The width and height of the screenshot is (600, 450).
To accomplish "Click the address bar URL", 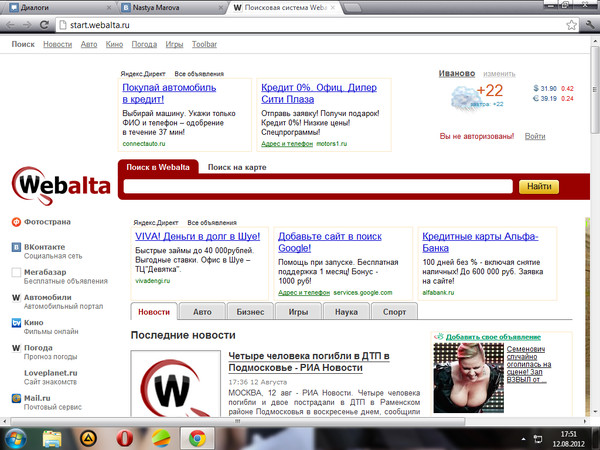I will 99,25.
